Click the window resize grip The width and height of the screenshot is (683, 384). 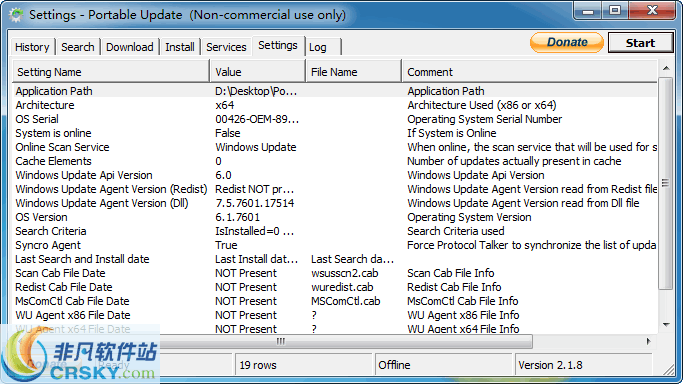click(669, 370)
